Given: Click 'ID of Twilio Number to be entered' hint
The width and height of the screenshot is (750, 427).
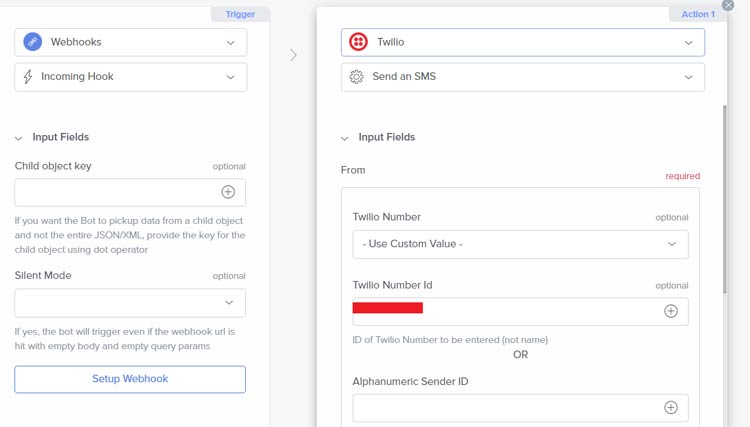Looking at the screenshot, I should coord(450,340).
